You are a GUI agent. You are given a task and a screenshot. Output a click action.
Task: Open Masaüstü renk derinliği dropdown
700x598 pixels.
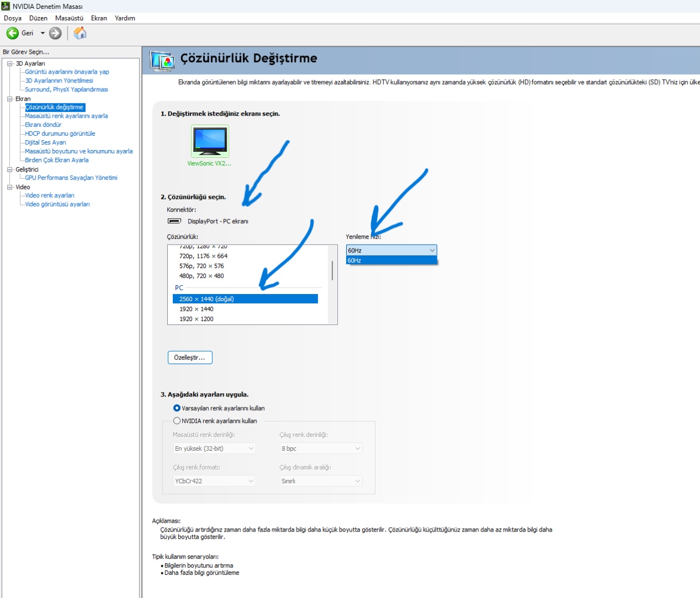tap(214, 448)
